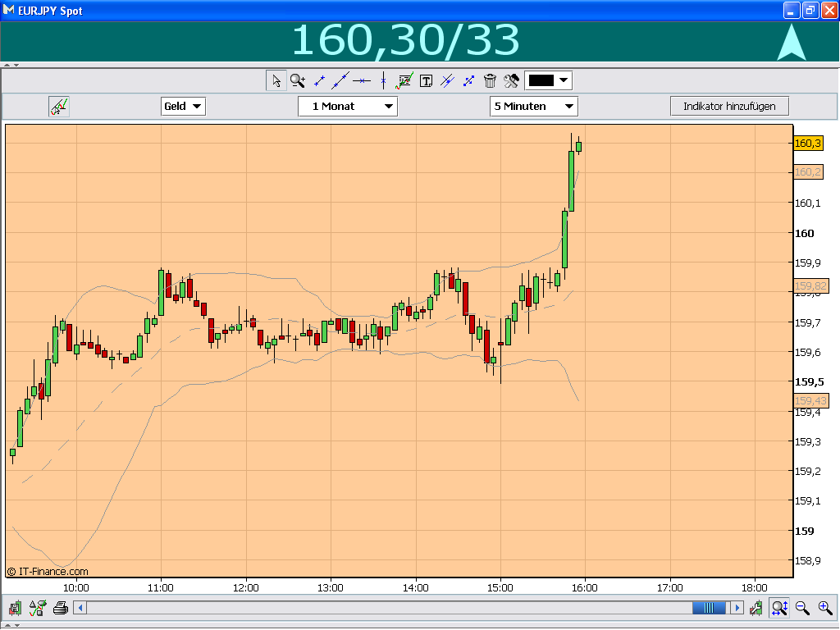Expand the 1 Monat period dropdown

click(347, 106)
